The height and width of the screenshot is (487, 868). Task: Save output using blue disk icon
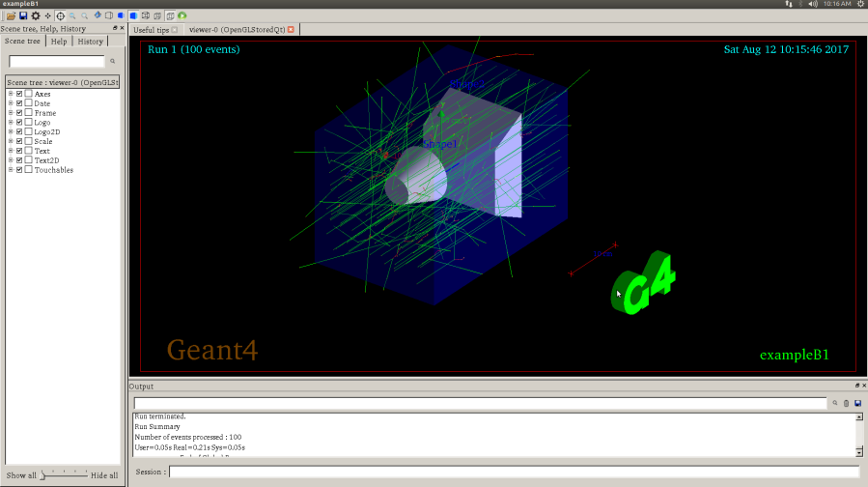[x=857, y=403]
